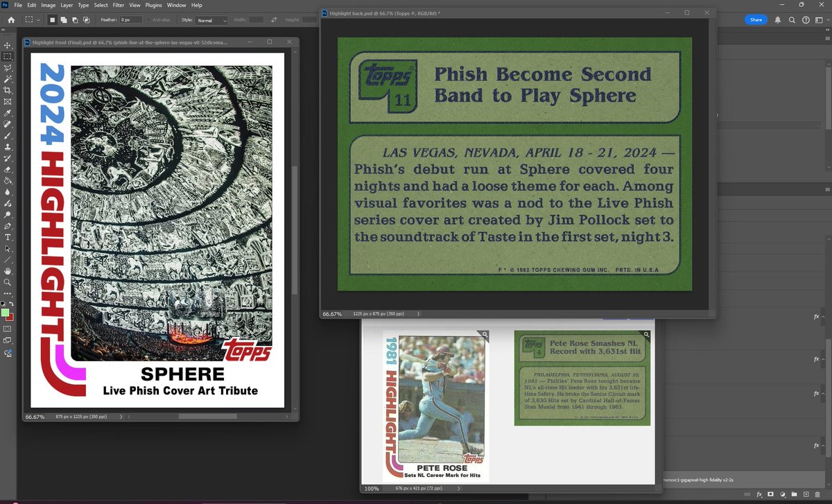Select the Eraser tool
832x504 pixels.
click(x=8, y=169)
